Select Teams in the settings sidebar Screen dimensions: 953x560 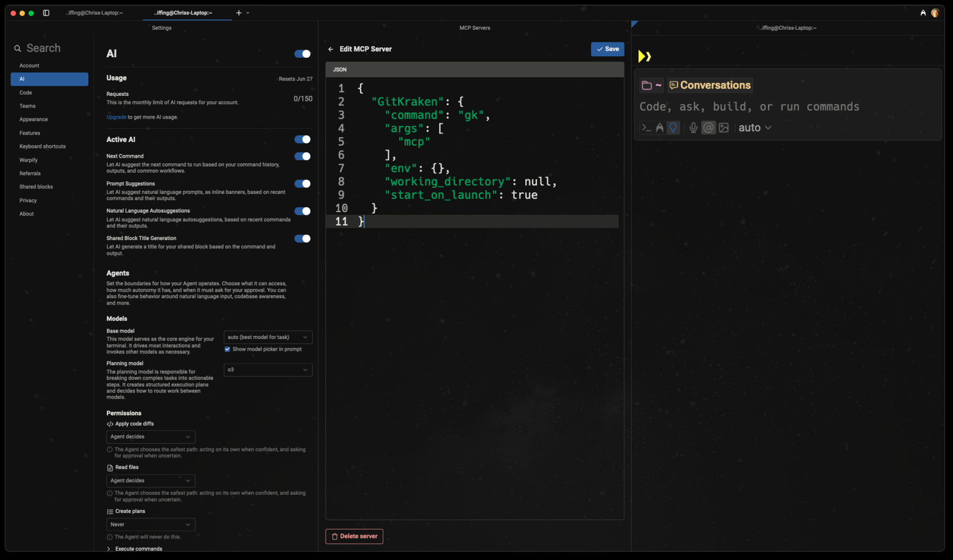27,106
